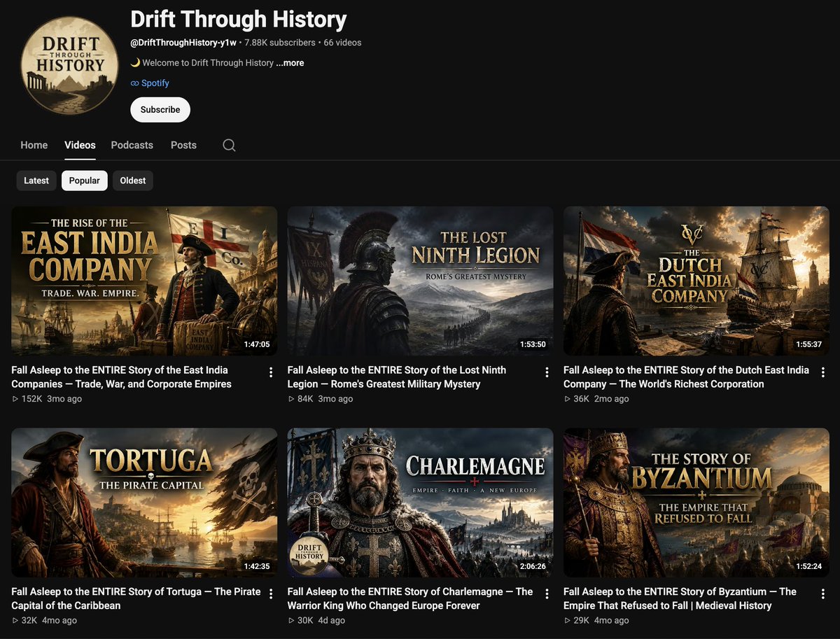Click "30K 4d ago" view stats
Screen dimensions: 840x639
click(316, 621)
